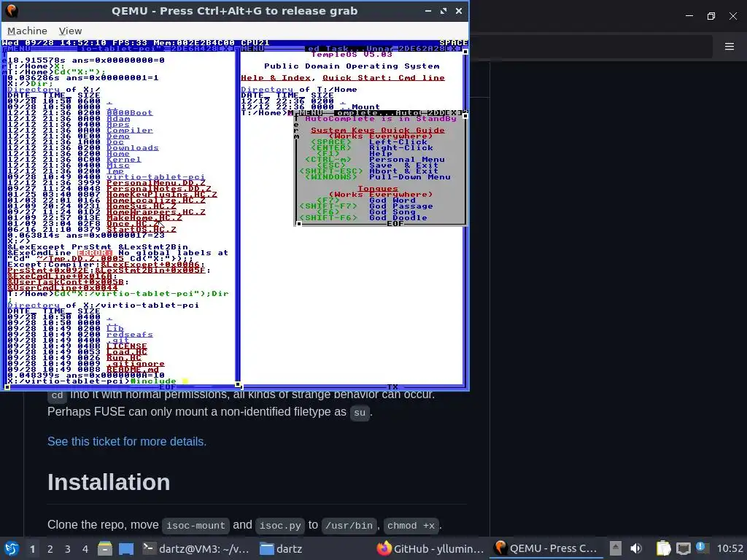Image resolution: width=747 pixels, height=560 pixels.
Task: Click the show desktop icon on taskbar
Action: pos(126,548)
